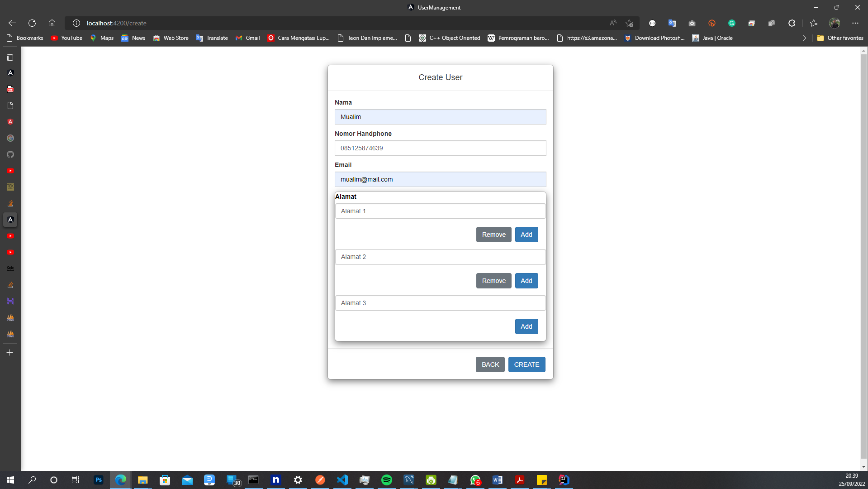Click inside the Nama input field

point(440,117)
